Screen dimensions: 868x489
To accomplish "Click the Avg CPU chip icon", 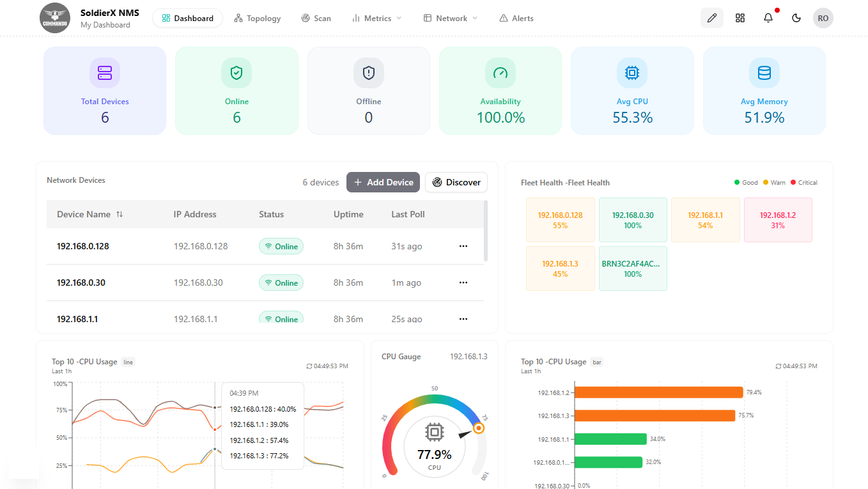I will click(x=632, y=73).
